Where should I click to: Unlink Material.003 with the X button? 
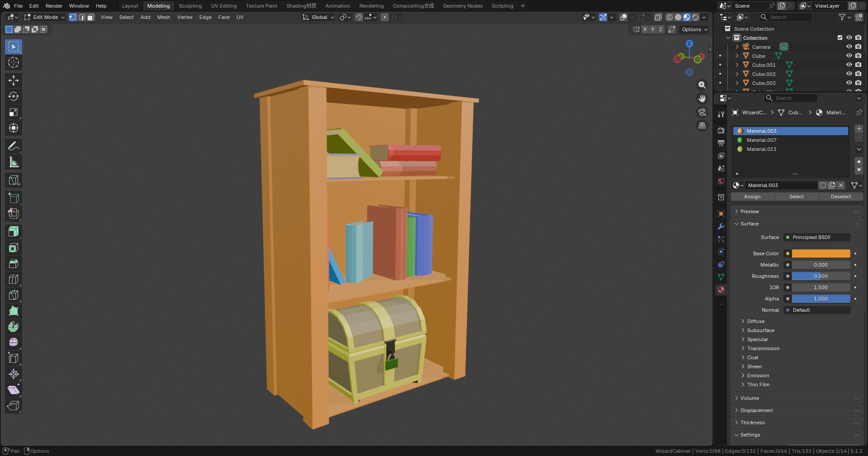(x=841, y=185)
